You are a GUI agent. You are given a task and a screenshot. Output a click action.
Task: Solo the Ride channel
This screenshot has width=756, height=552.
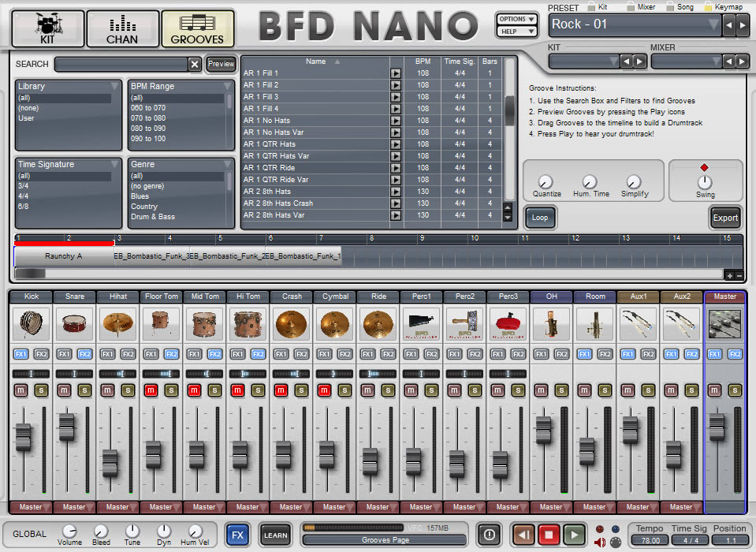388,390
